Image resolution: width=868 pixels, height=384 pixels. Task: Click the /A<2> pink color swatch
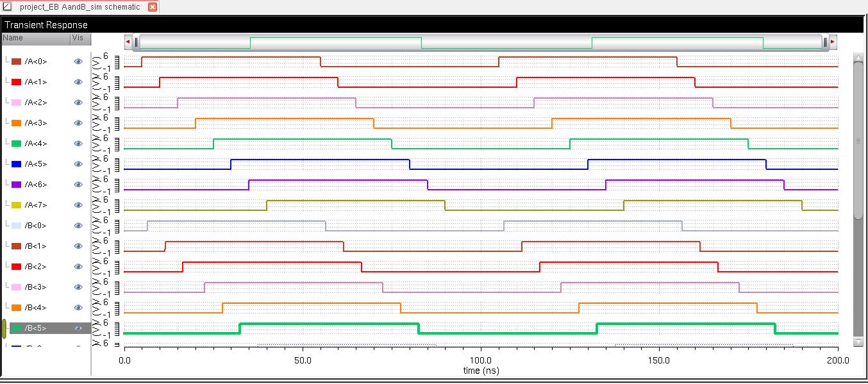(x=17, y=103)
